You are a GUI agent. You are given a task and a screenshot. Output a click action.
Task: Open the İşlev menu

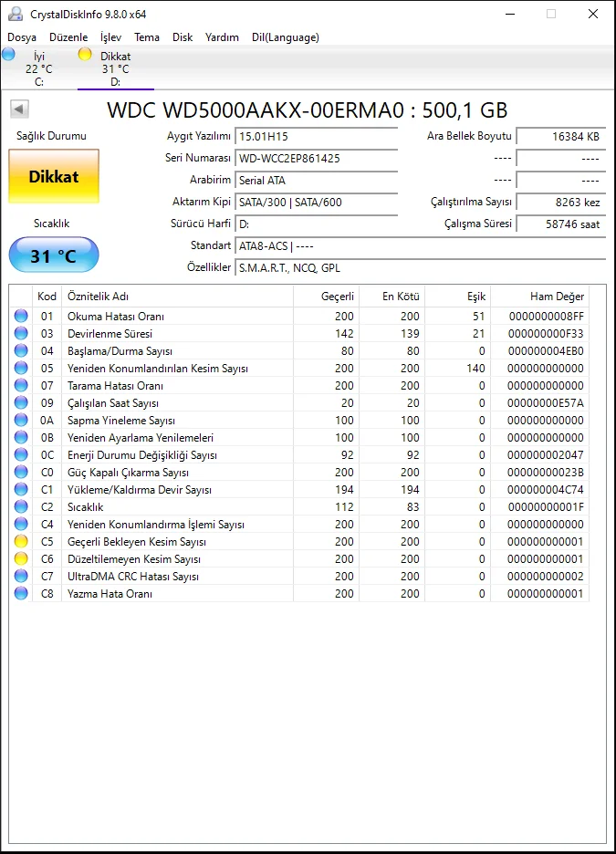[x=110, y=37]
